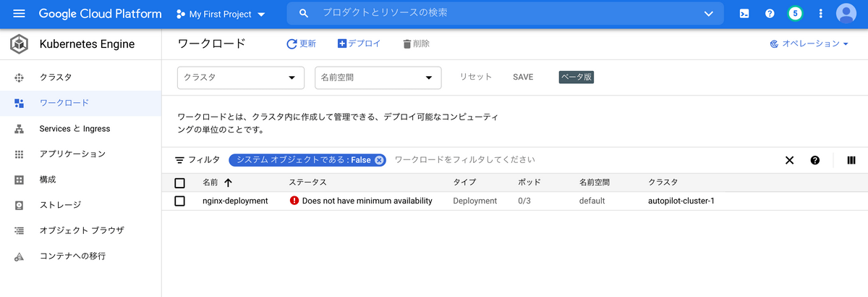Open the My First Project selector
Viewport: 868px width, 297px height.
(x=221, y=14)
